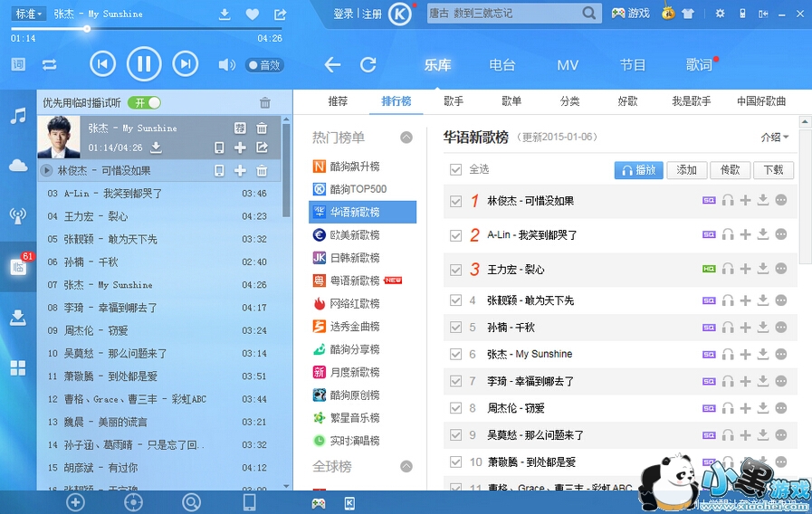The width and height of the screenshot is (812, 514).
Task: Go back with the left arrow
Action: (332, 65)
